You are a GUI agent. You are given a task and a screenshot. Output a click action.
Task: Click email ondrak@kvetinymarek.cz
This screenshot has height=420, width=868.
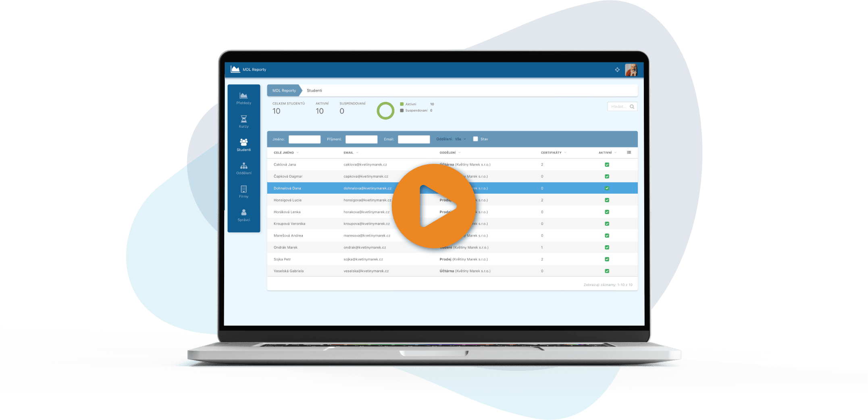[364, 247]
